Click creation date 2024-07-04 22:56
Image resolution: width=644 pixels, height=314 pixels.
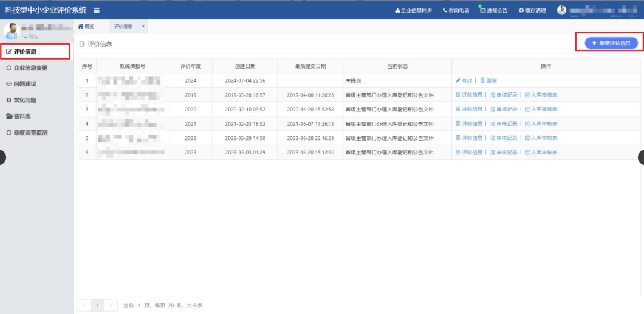245,80
